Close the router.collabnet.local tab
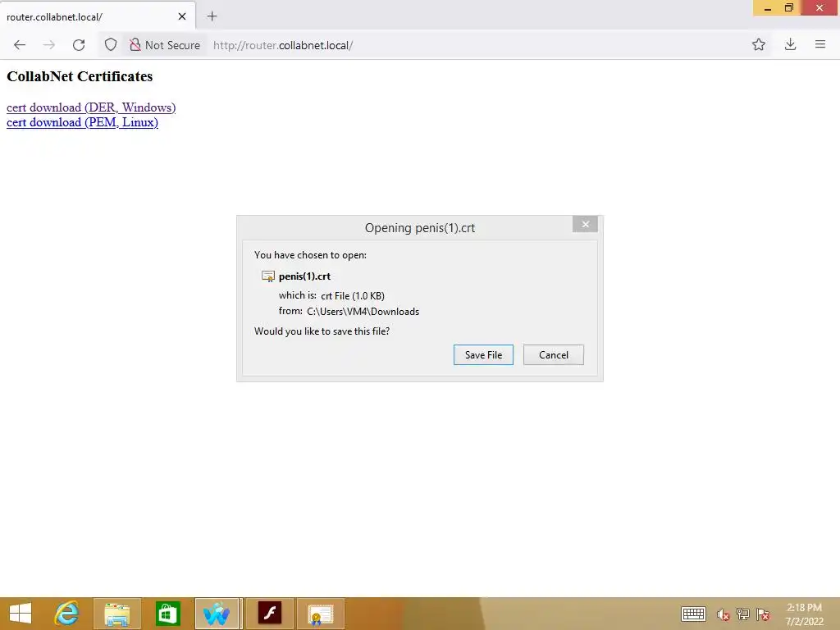The height and width of the screenshot is (630, 840). [x=182, y=16]
